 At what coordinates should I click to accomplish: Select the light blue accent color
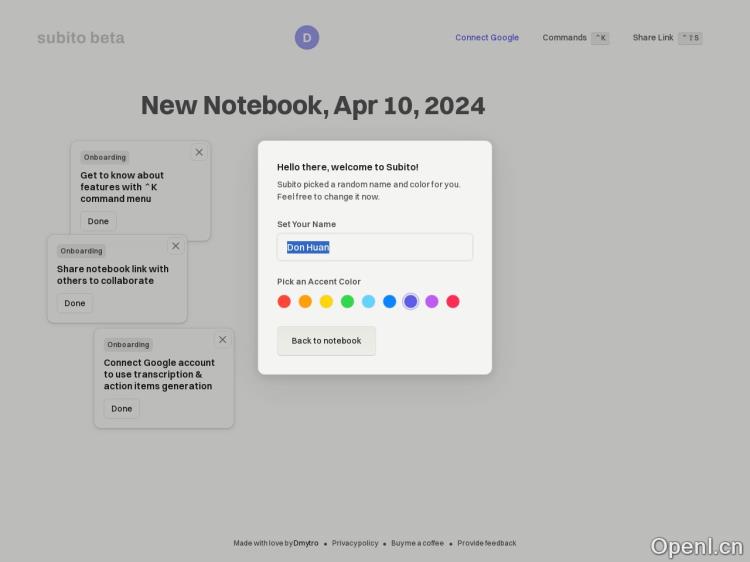tap(368, 301)
